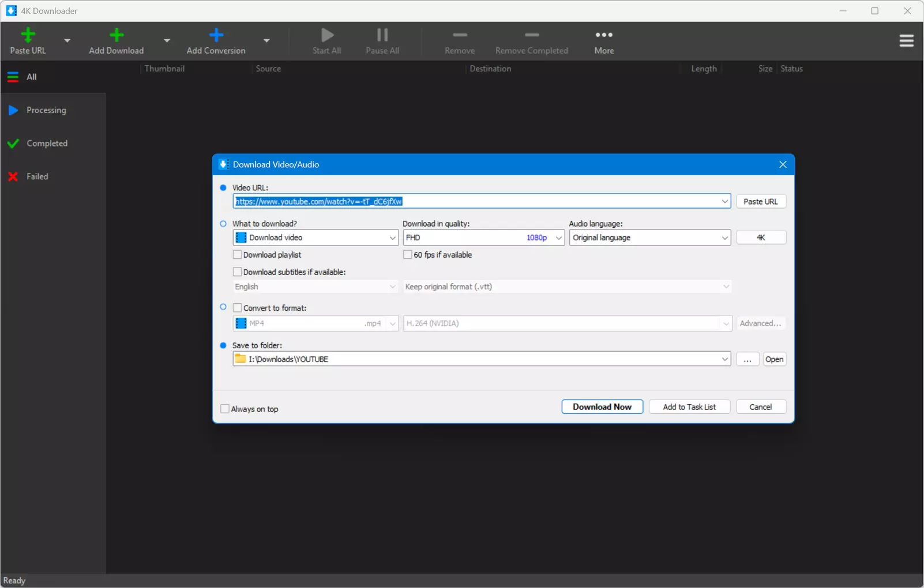Click the Download Now button

point(602,407)
